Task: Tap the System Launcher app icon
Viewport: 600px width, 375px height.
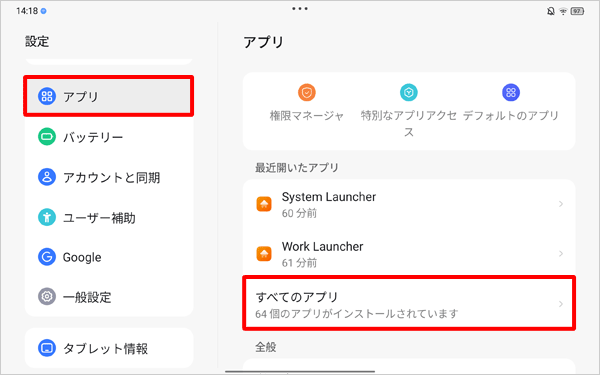Action: [x=264, y=204]
